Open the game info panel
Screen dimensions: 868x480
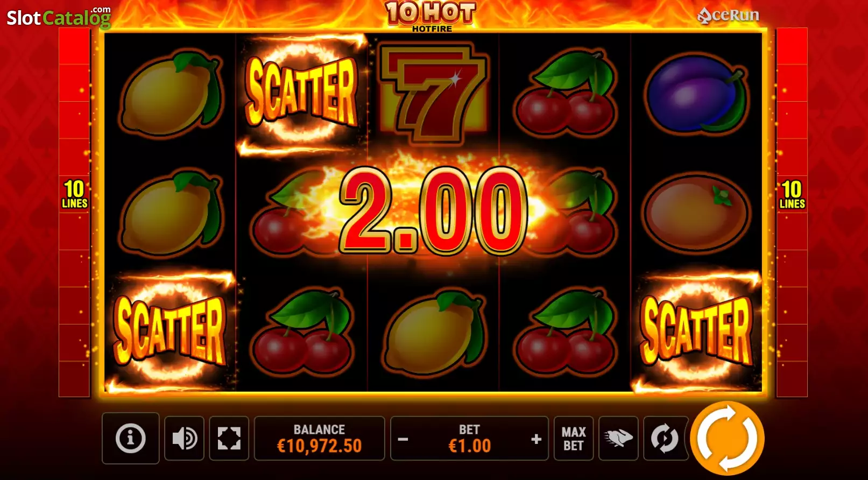click(x=130, y=438)
